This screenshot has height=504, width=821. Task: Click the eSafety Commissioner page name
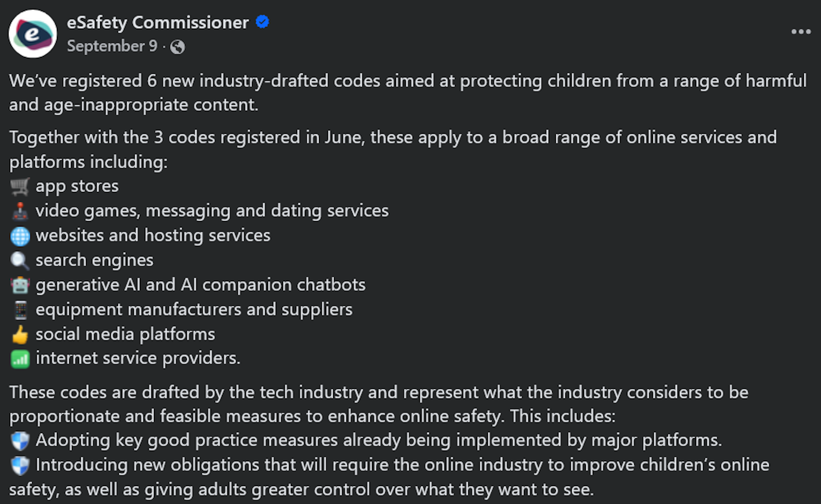point(159,22)
